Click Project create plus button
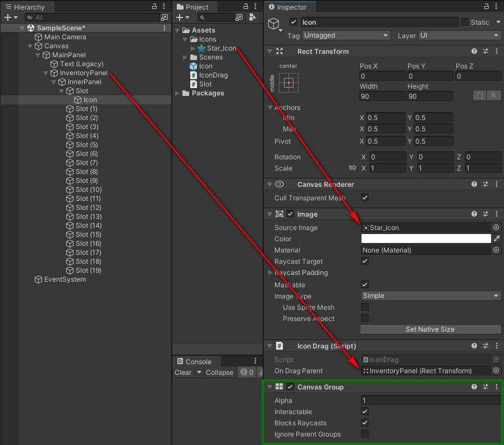Image resolution: width=504 pixels, height=445 pixels. tap(180, 17)
